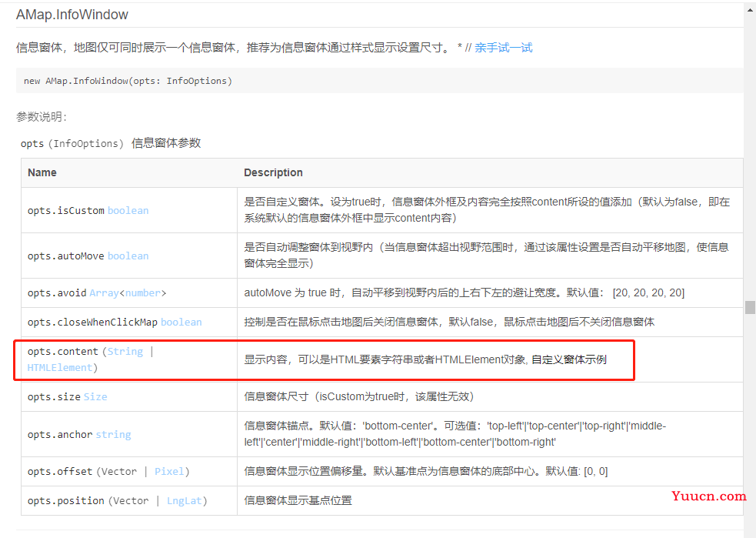Click the boolean type link for opts.isCustom

[128, 210]
